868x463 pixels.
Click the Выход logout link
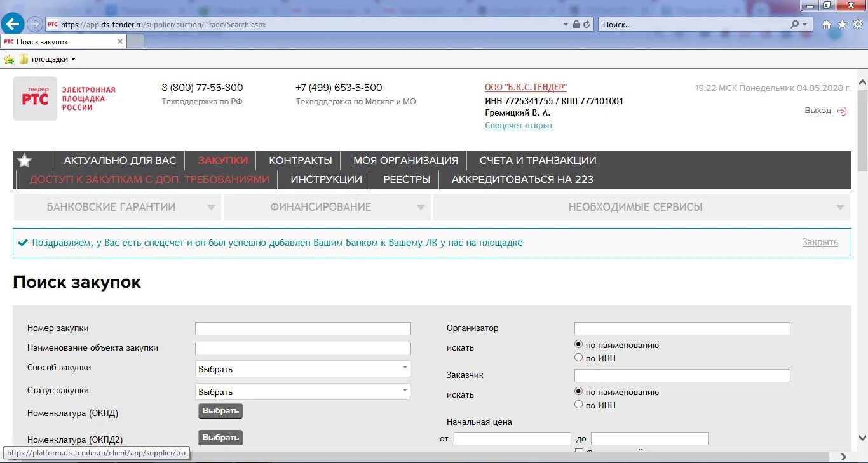tap(818, 111)
